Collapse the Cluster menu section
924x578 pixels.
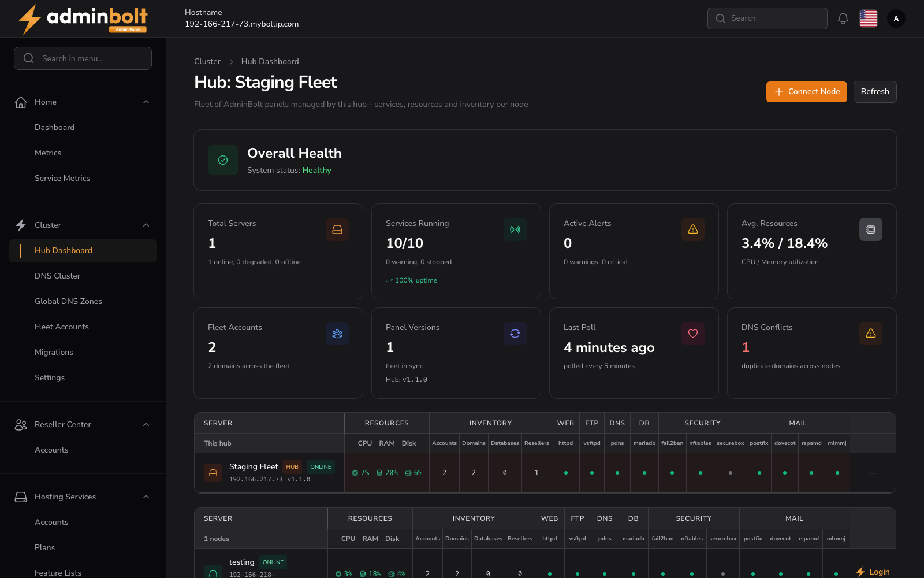pos(146,225)
